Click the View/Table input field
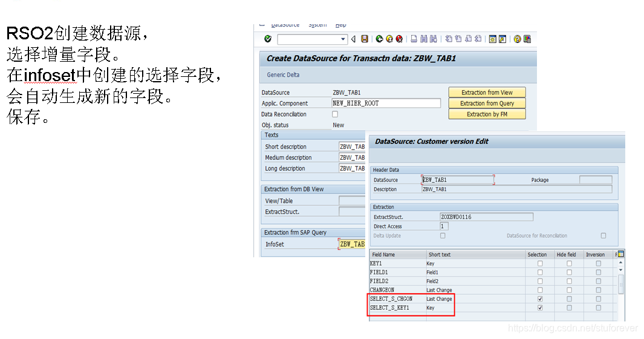The image size is (644, 339). tap(352, 200)
